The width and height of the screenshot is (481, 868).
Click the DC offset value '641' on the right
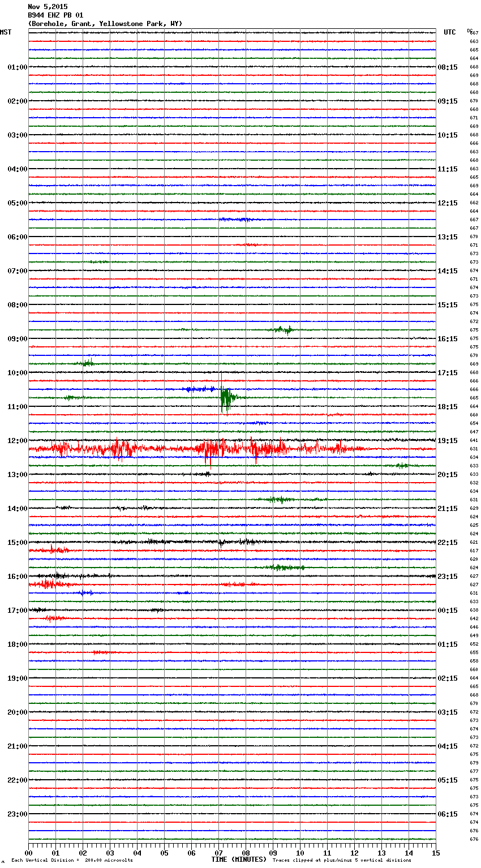point(474,441)
